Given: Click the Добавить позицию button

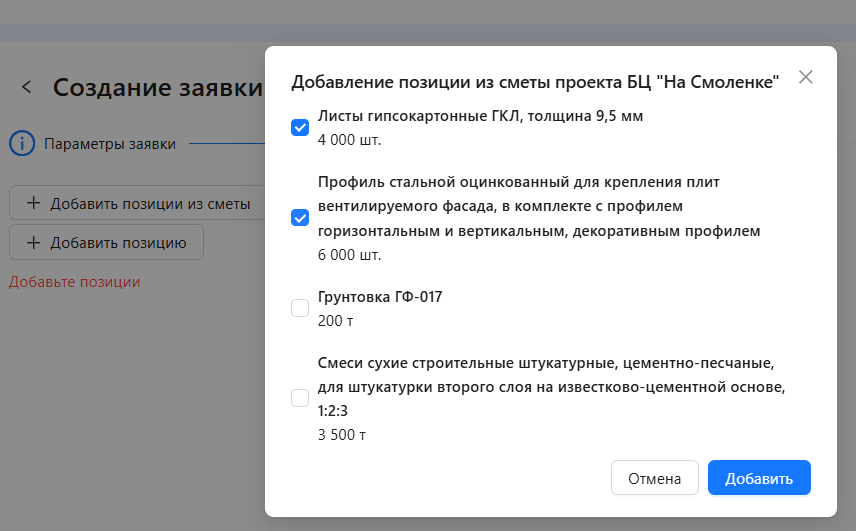Looking at the screenshot, I should 106,242.
